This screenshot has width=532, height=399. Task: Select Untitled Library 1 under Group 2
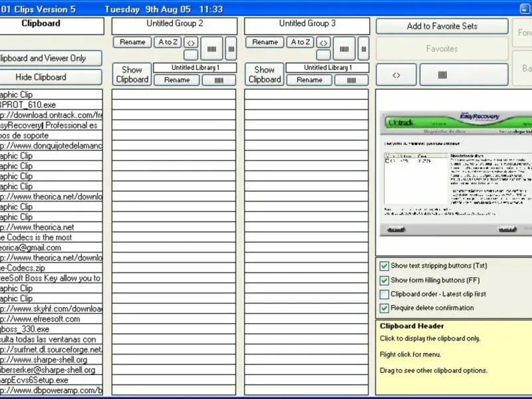coord(195,68)
